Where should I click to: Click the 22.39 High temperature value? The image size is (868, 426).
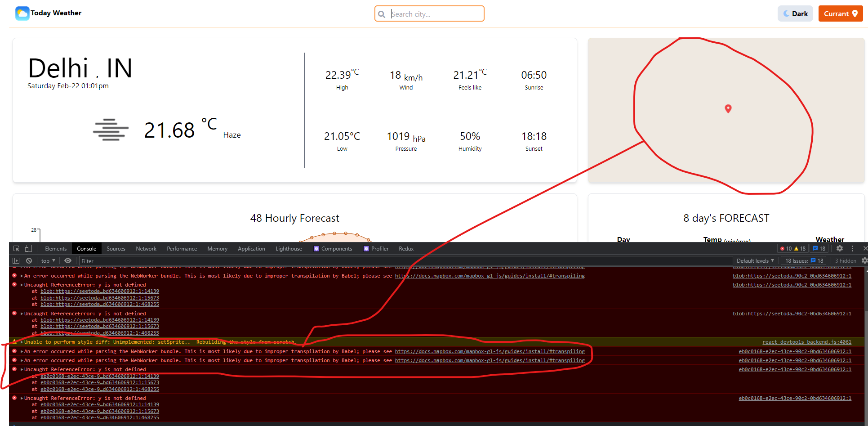pyautogui.click(x=342, y=74)
